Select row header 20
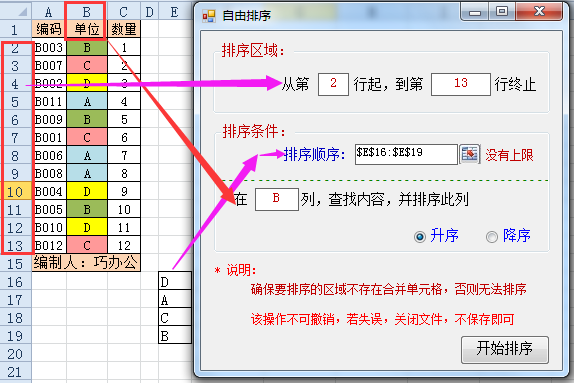Viewport: 574px width, 383px height. pyautogui.click(x=15, y=354)
